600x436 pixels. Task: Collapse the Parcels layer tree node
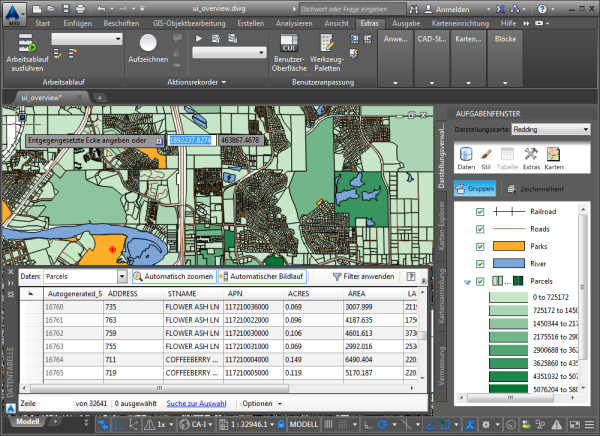[x=468, y=281]
